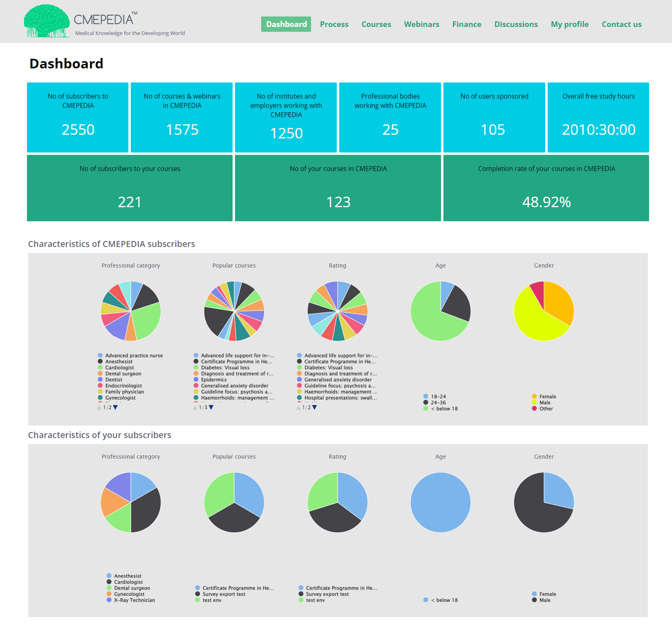Click your subscribers Popular courses pie chart

[234, 502]
